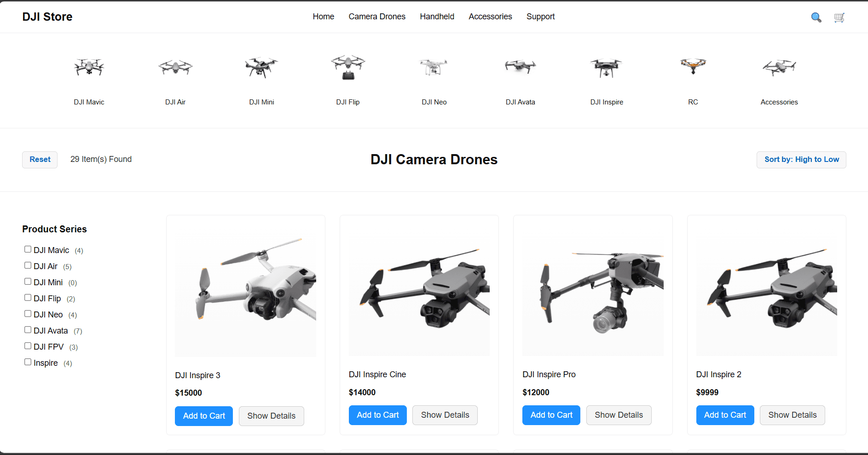Go to the Home nav item
Image resolution: width=868 pixels, height=455 pixels.
click(x=324, y=17)
